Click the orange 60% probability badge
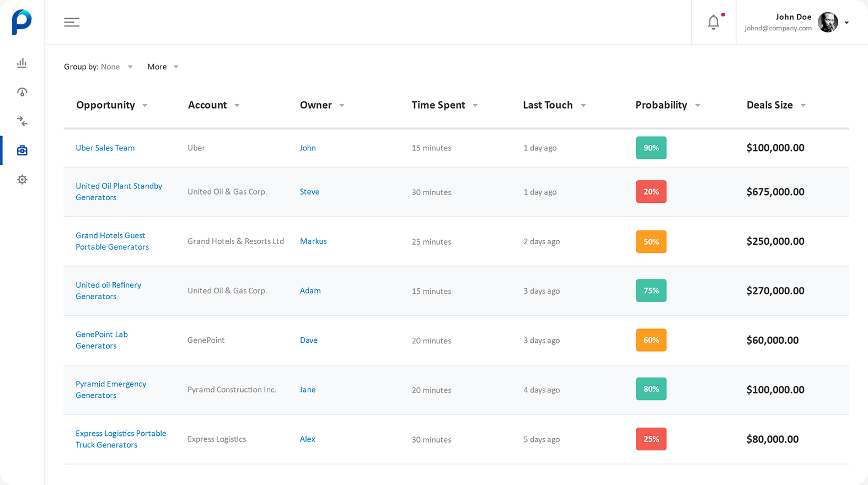 [651, 340]
